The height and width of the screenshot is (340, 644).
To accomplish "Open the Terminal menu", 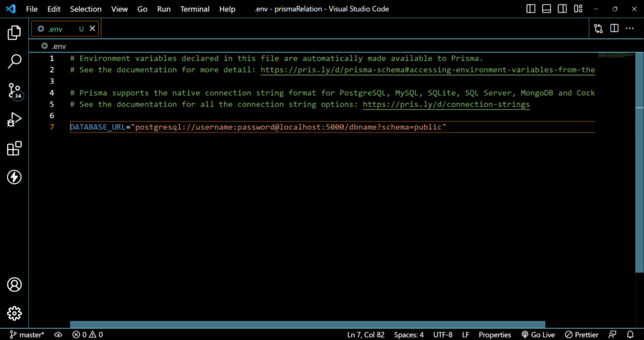I will click(x=195, y=9).
